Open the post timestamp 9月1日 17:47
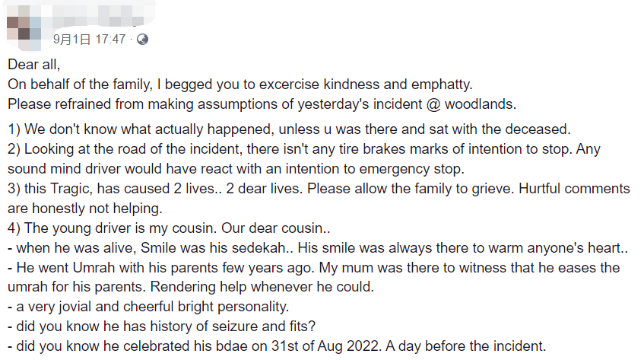 pyautogui.click(x=89, y=40)
